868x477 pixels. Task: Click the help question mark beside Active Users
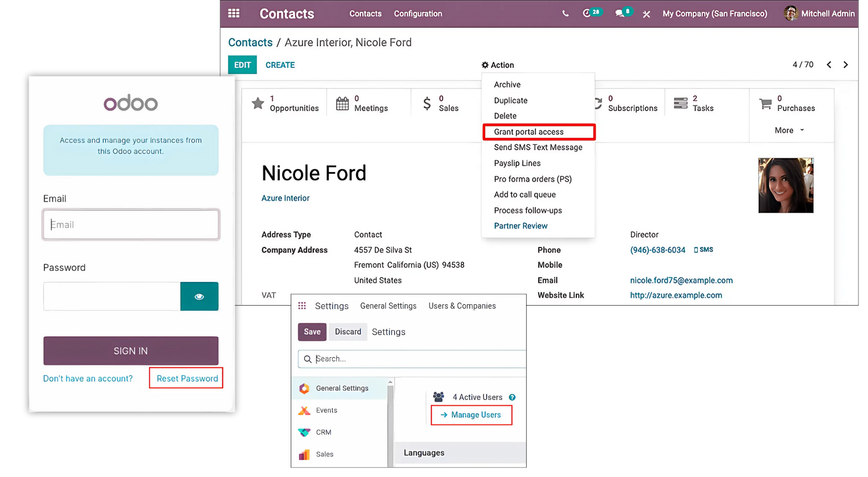tap(512, 397)
